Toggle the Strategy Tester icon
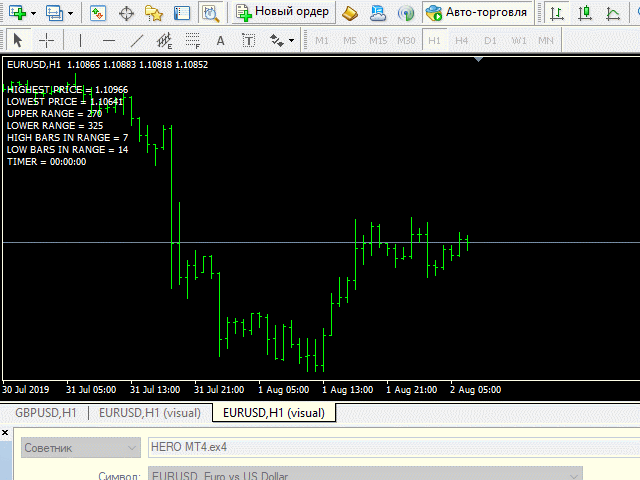Screen dimensions: 640x480 [x=211, y=13]
